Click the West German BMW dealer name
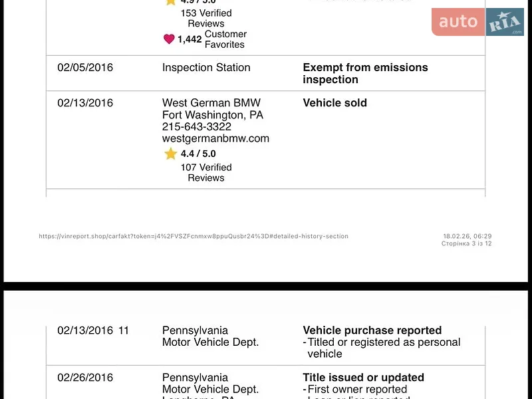532x399 pixels. pos(211,103)
